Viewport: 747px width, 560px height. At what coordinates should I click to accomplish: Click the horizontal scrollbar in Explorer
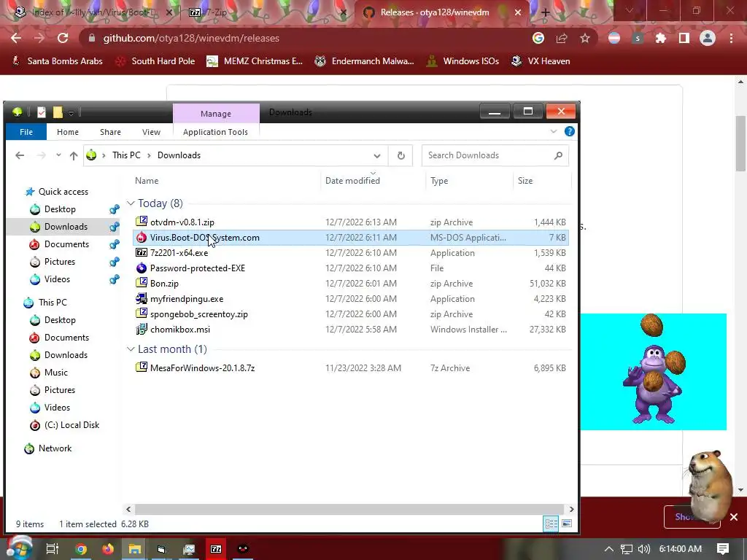(349, 509)
